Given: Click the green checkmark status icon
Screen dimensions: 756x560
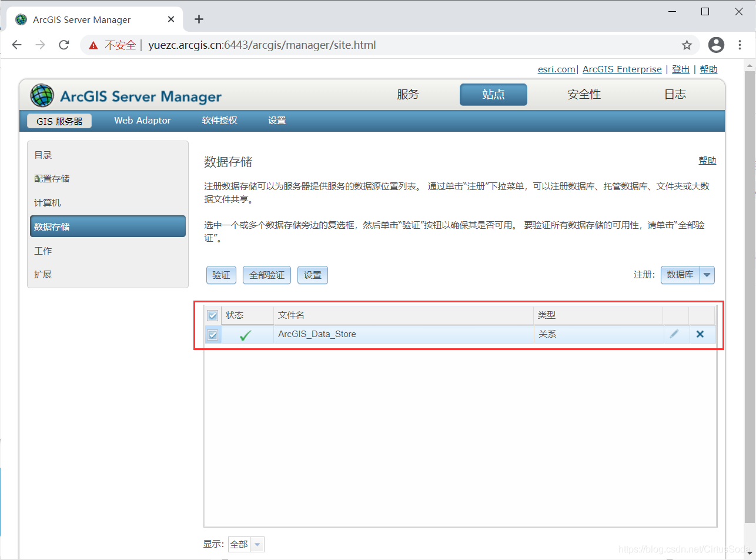Looking at the screenshot, I should 246,335.
